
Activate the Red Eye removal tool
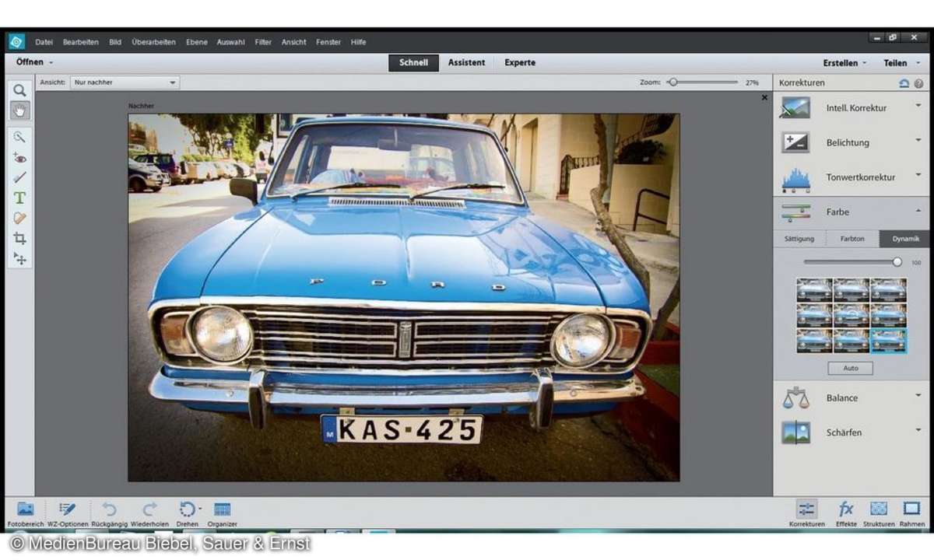19,157
